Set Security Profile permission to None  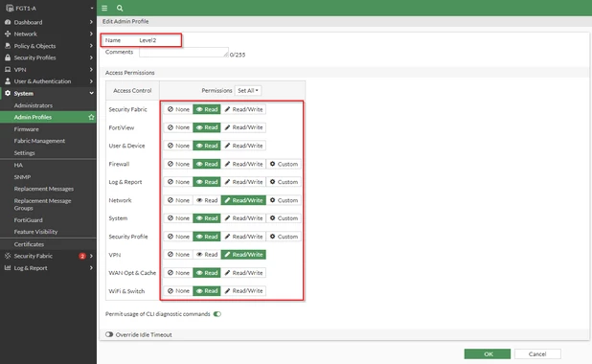point(178,237)
